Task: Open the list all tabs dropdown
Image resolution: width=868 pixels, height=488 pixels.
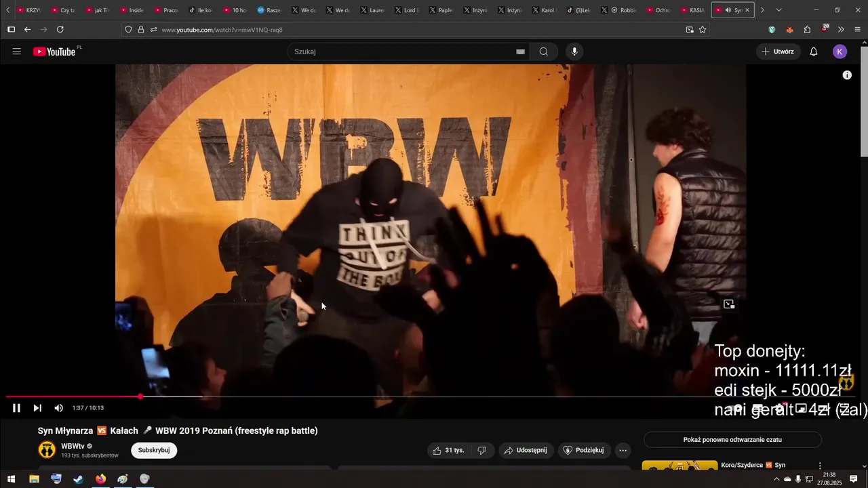Action: pyautogui.click(x=778, y=10)
